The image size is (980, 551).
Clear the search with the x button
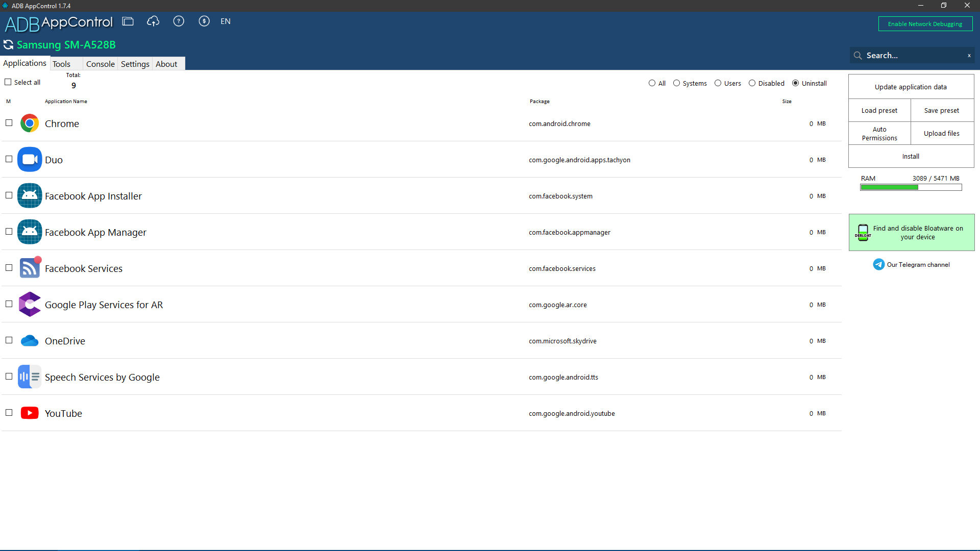click(969, 56)
